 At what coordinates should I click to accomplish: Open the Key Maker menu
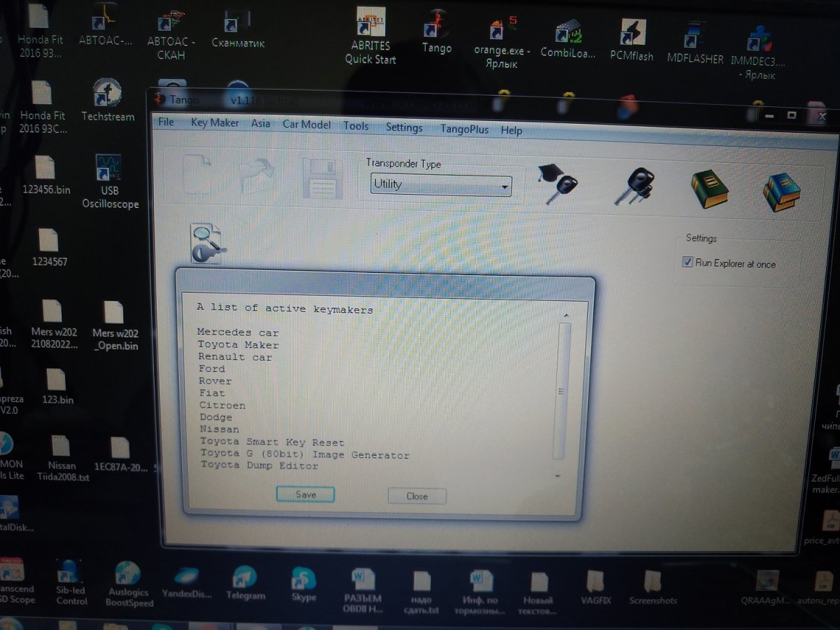click(x=215, y=122)
